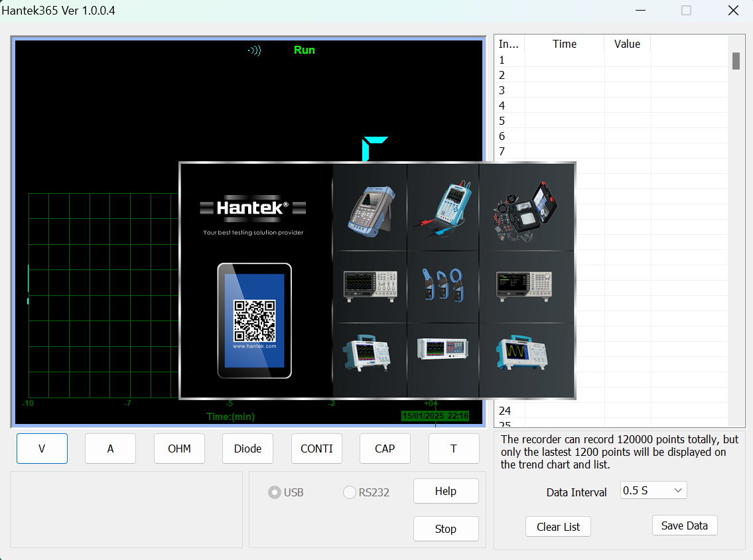Close the Hantek365 window

[x=733, y=10]
